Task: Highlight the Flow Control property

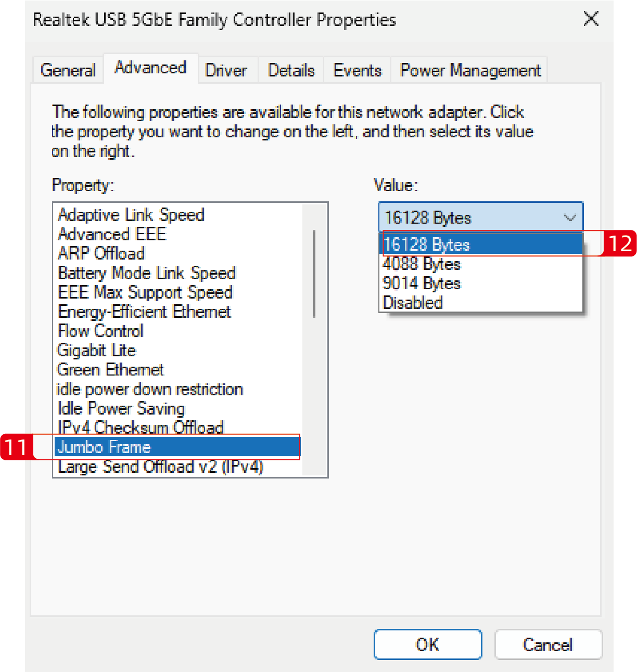Action: point(100,331)
